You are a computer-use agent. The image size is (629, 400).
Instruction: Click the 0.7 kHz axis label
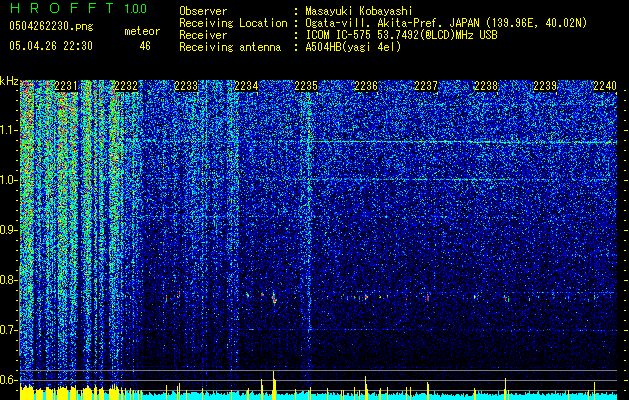coord(9,330)
